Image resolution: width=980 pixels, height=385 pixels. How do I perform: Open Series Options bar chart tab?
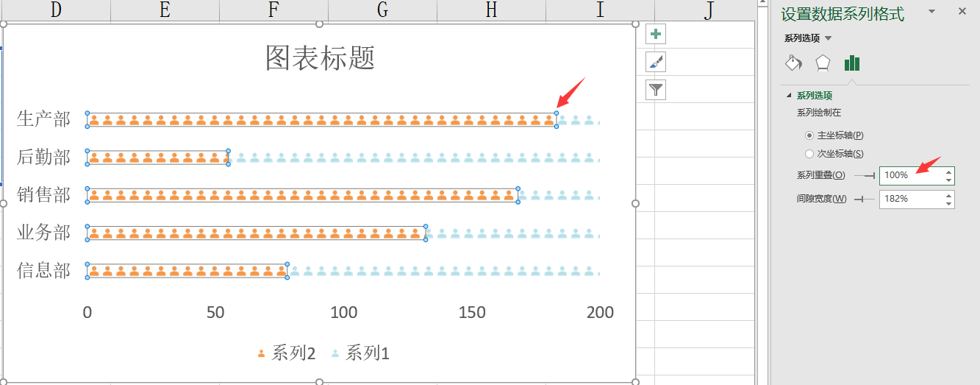[x=852, y=63]
